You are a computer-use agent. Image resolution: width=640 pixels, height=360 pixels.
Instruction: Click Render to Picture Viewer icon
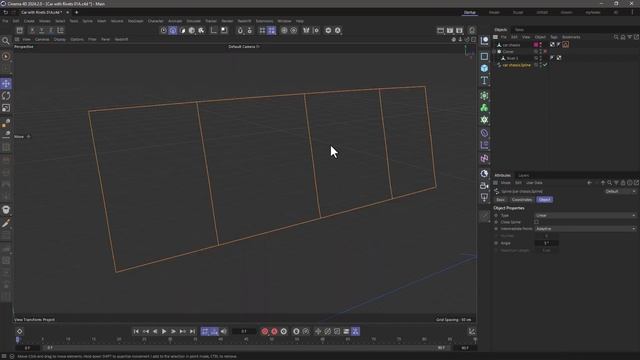pyautogui.click(x=450, y=31)
